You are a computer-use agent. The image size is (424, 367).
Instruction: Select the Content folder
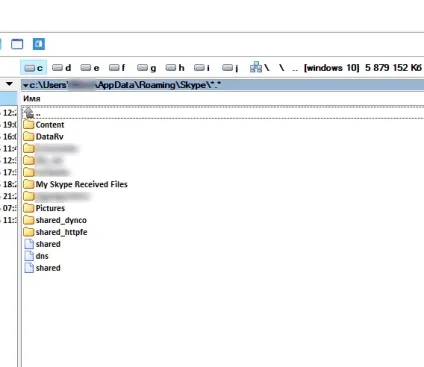[44, 125]
